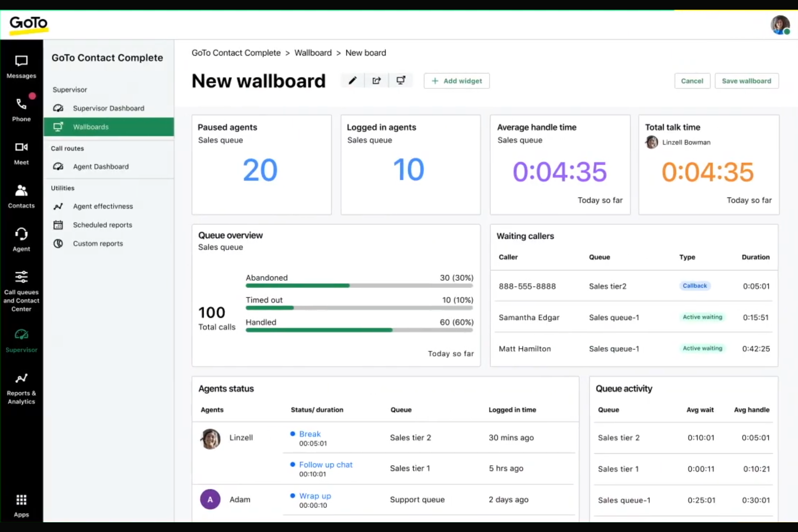Navigate to Wallboard breadcrumb
The height and width of the screenshot is (532, 798).
[x=313, y=53]
